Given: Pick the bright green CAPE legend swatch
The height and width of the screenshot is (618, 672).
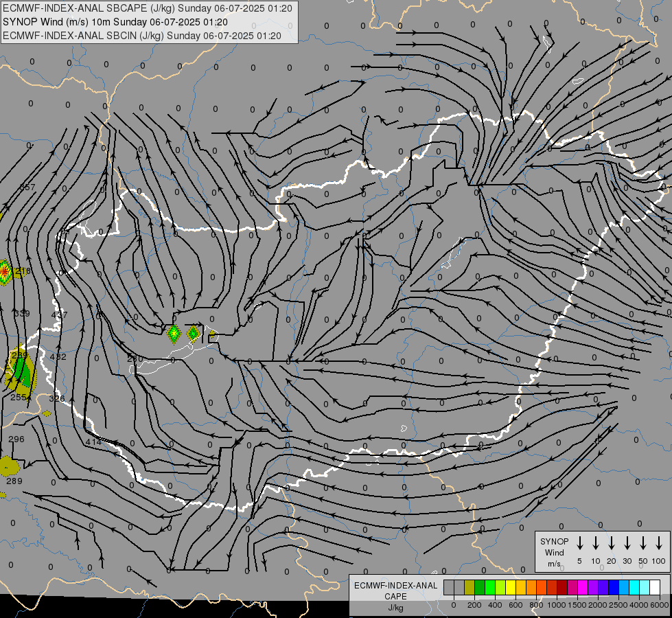Looking at the screenshot, I should tap(490, 587).
